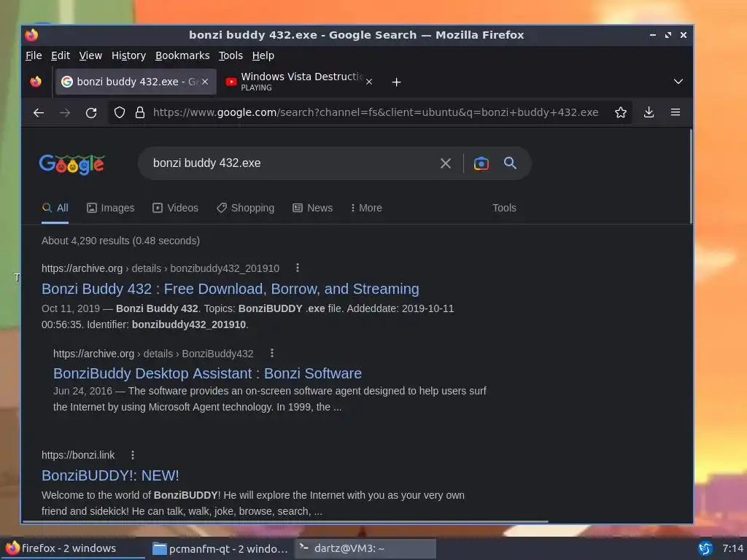Switch to Windows Vista Destruction tab

pyautogui.click(x=299, y=82)
